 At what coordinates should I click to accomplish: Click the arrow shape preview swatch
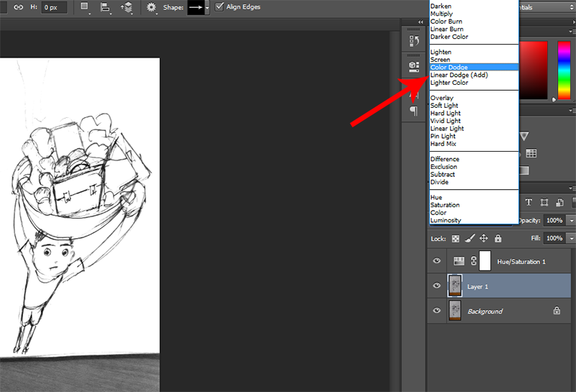(196, 7)
